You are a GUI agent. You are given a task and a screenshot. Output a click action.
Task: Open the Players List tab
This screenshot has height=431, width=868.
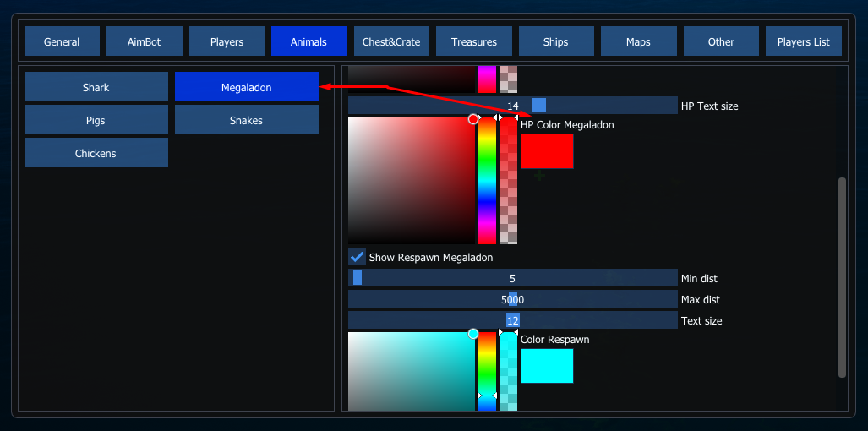tap(803, 41)
